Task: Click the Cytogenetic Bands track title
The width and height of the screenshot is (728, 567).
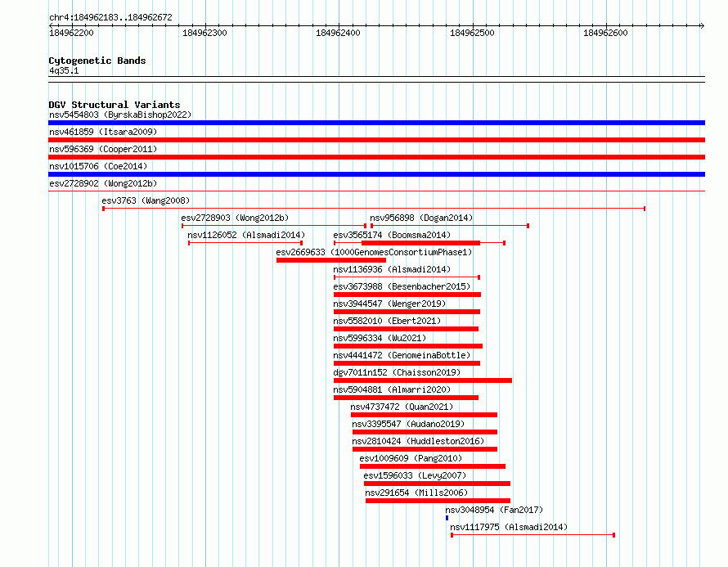Action: tap(97, 61)
